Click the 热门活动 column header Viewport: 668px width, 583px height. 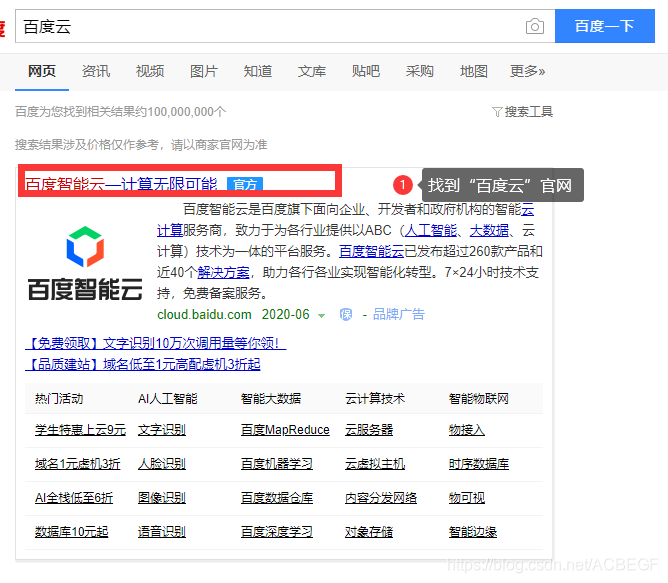pos(59,399)
